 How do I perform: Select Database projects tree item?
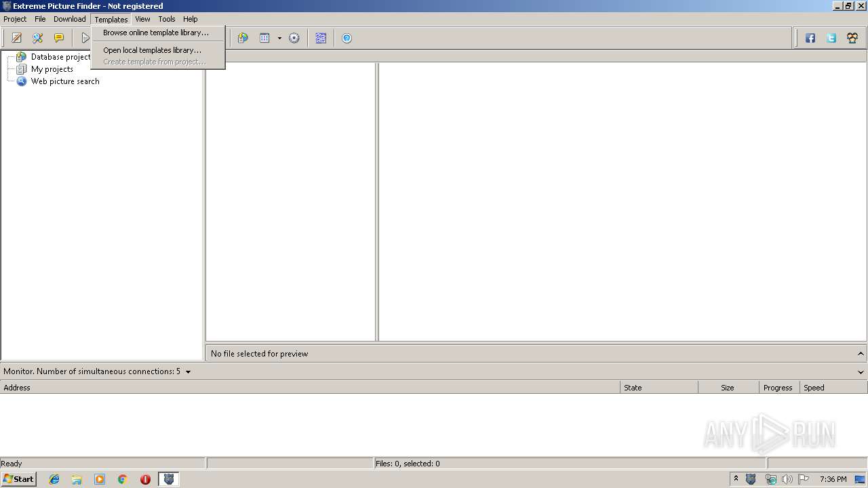60,57
